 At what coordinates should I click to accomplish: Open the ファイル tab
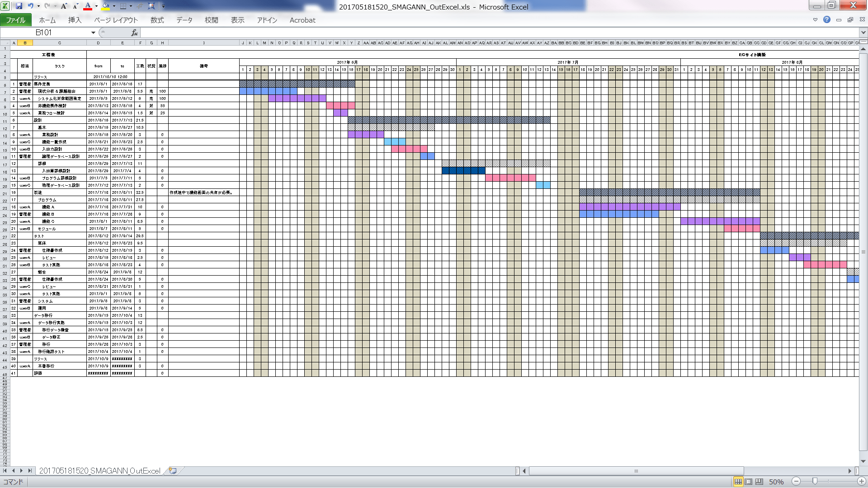click(x=16, y=20)
